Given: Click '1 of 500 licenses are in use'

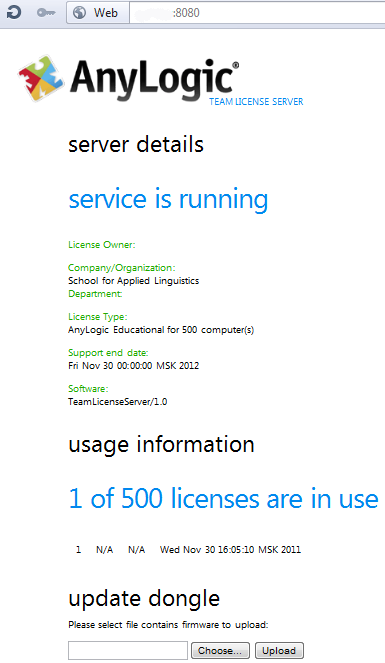Looking at the screenshot, I should click(x=224, y=499).
